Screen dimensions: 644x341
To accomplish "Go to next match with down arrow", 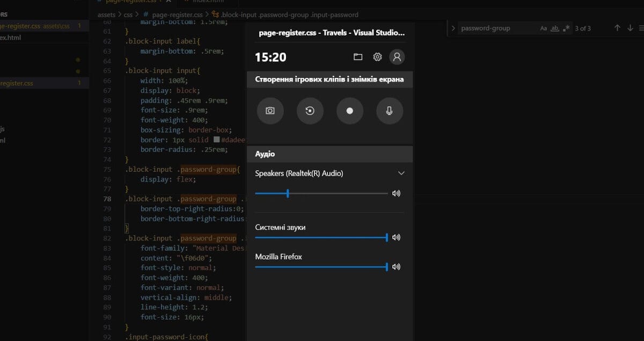I will pyautogui.click(x=631, y=28).
